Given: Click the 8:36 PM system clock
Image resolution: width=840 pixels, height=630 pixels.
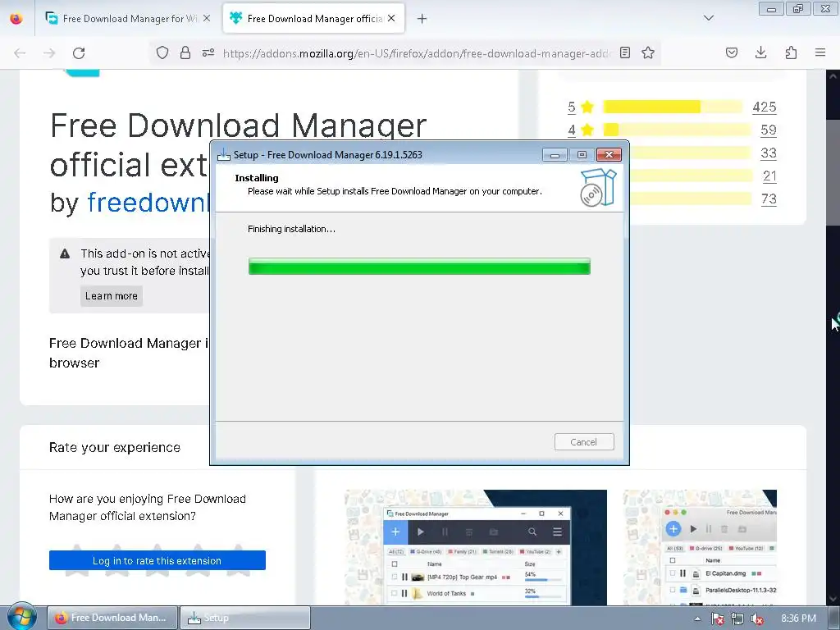Looking at the screenshot, I should click(x=798, y=619).
